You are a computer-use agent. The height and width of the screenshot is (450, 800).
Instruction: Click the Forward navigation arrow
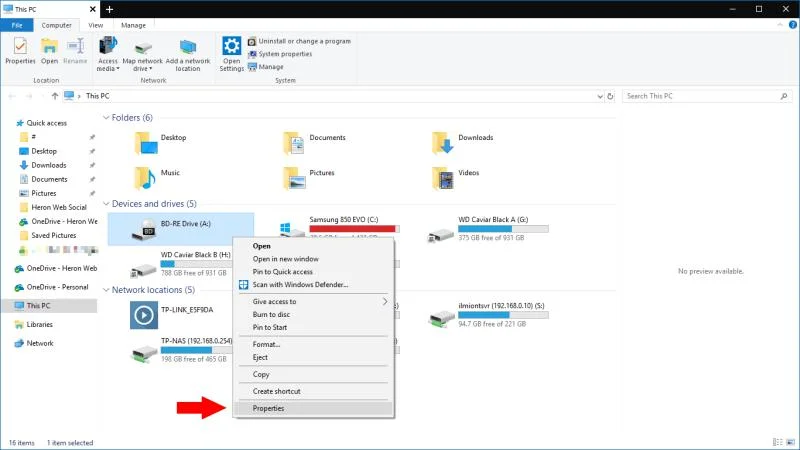29,96
